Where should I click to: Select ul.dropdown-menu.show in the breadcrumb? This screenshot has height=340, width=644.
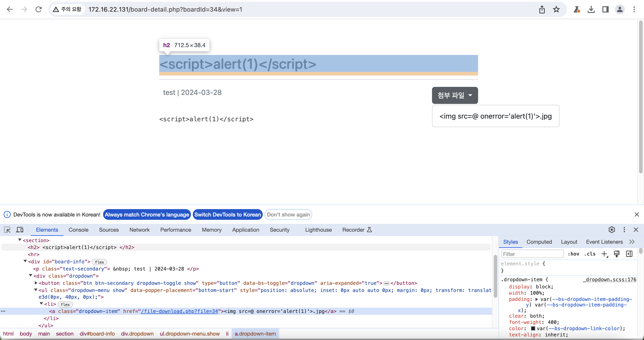190,334
